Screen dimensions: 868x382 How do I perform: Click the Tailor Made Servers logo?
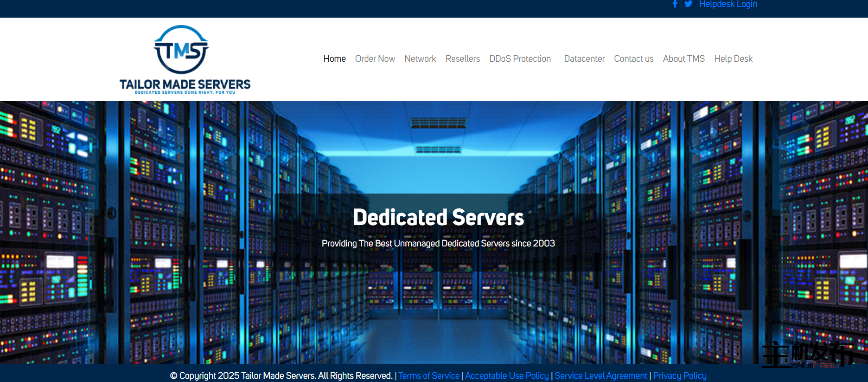(185, 59)
